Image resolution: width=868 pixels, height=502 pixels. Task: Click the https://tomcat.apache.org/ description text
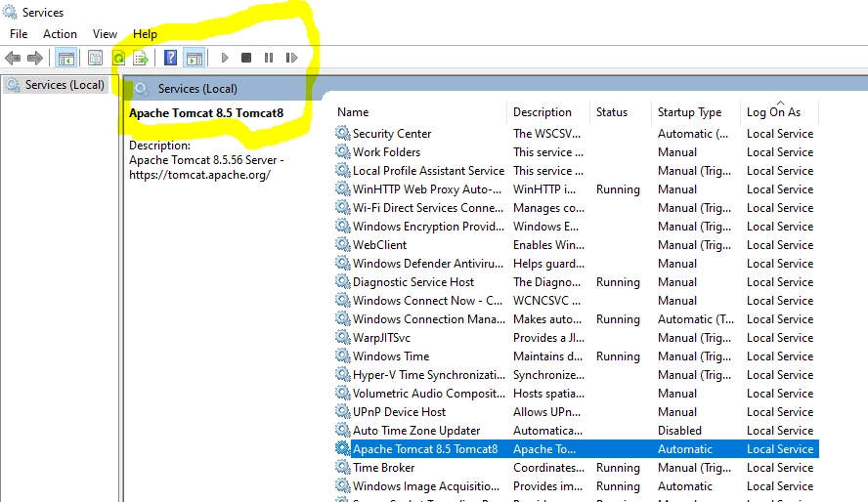199,175
